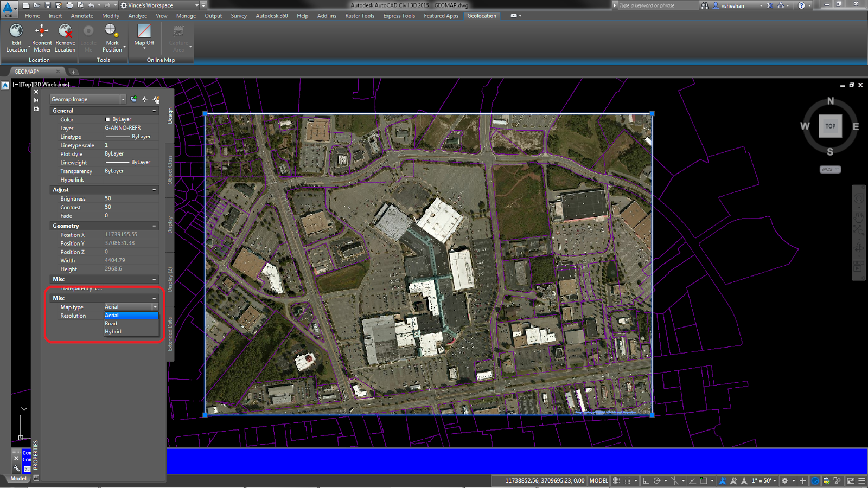Switch to the Geolocation ribbon tab
868x488 pixels.
point(481,16)
